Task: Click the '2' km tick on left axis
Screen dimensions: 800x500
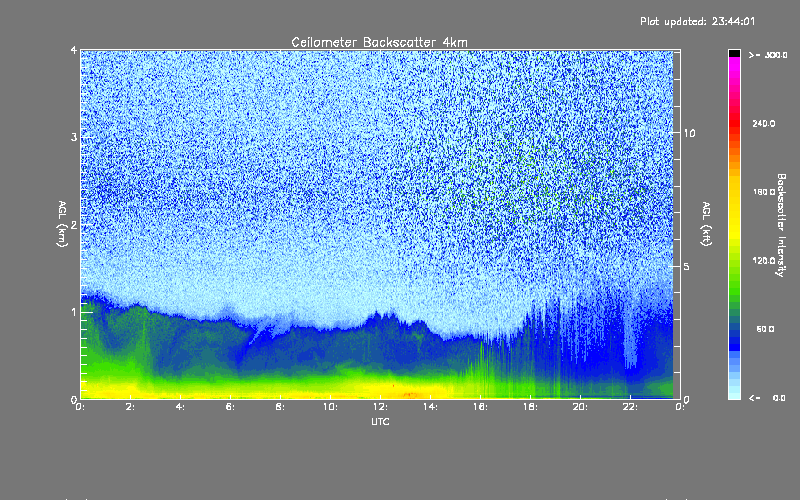Action: 74,225
